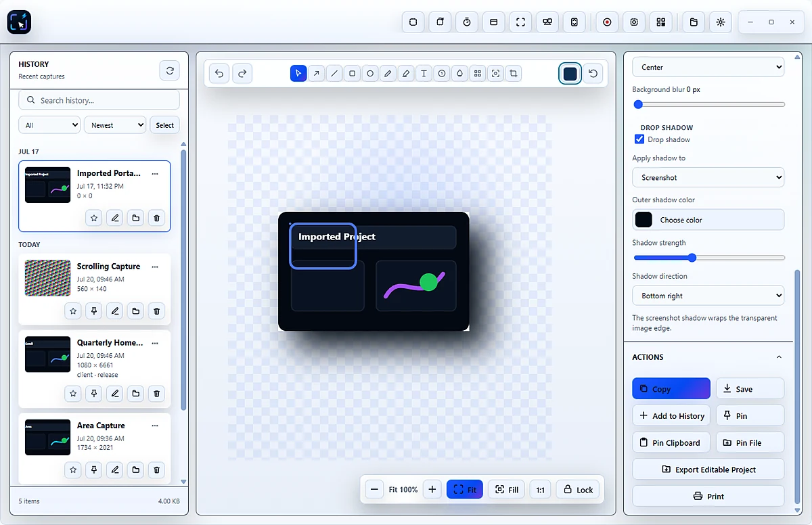Start a delayed capture with the timer icon
Viewport: 812px width, 525px height.
467,22
